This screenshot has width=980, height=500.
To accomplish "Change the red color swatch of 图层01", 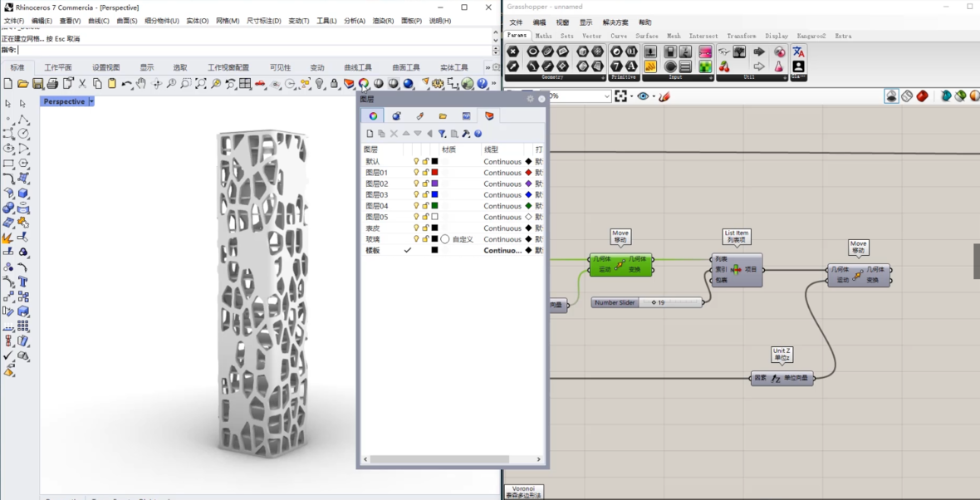I will click(x=435, y=173).
